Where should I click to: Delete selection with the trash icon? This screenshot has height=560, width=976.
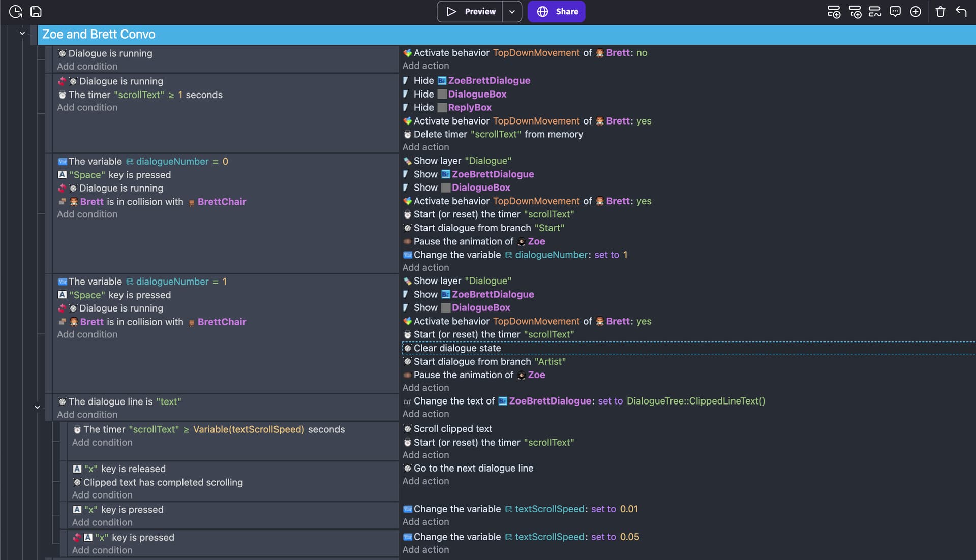click(940, 12)
